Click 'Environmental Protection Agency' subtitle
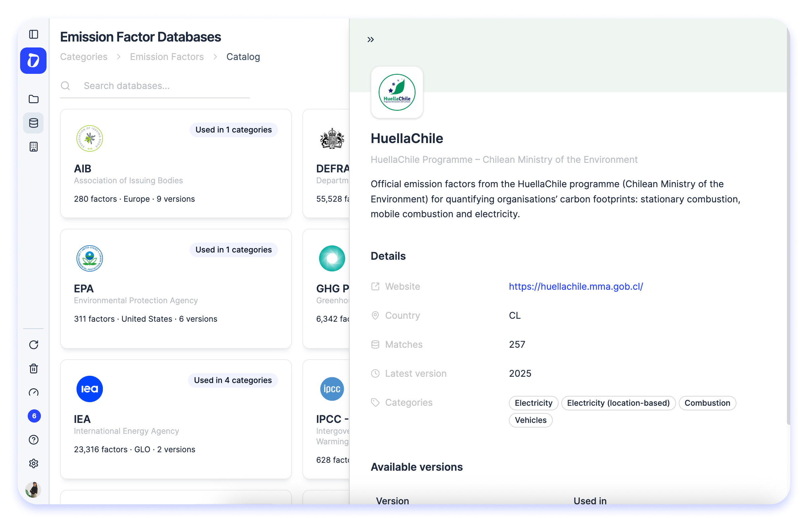This screenshot has width=810, height=532. pyautogui.click(x=136, y=301)
